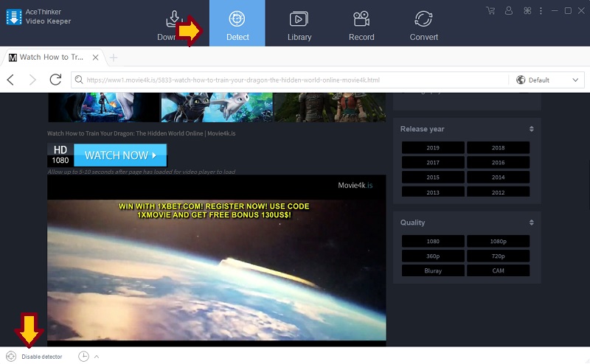Filter by release year 2012

(x=499, y=192)
